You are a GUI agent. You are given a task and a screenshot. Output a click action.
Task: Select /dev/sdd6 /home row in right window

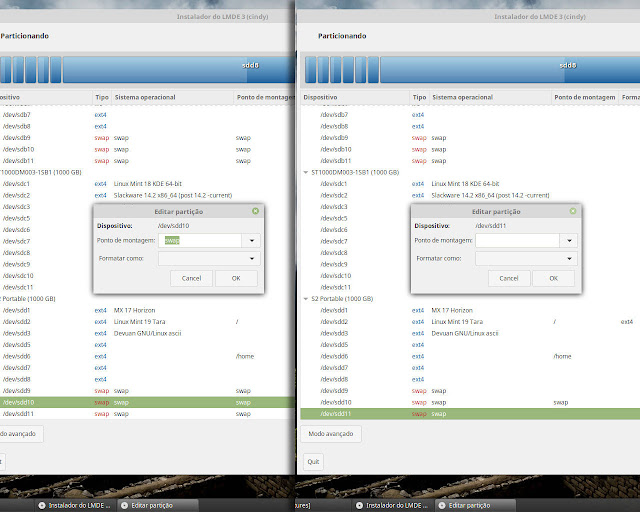pos(470,356)
